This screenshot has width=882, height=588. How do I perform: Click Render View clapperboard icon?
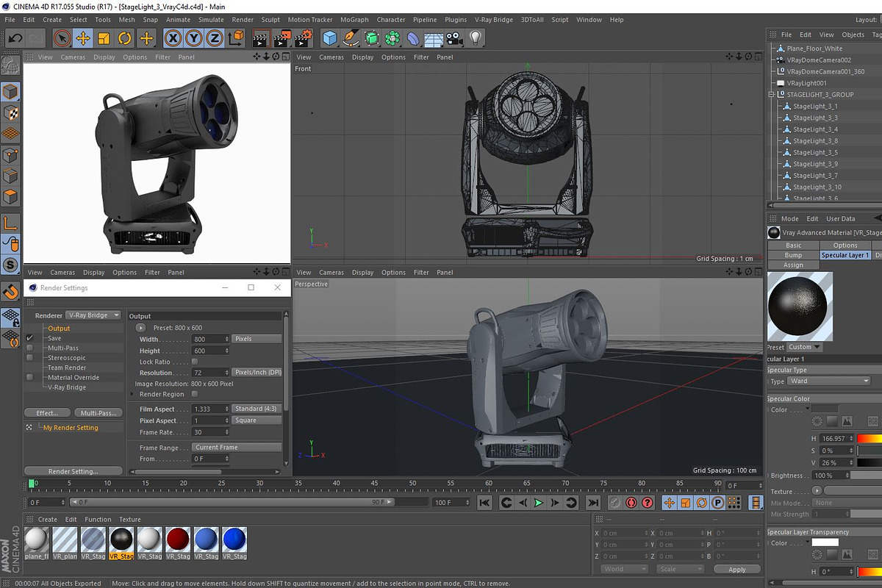(261, 38)
